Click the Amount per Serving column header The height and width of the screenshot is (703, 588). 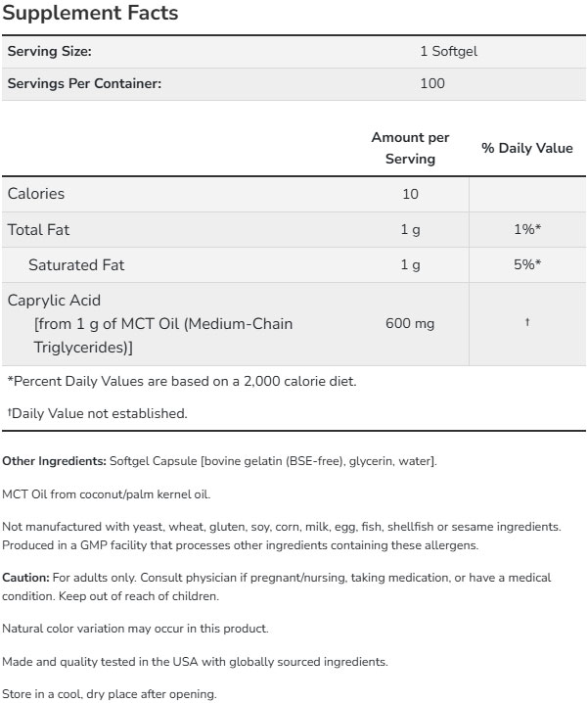tap(410, 148)
